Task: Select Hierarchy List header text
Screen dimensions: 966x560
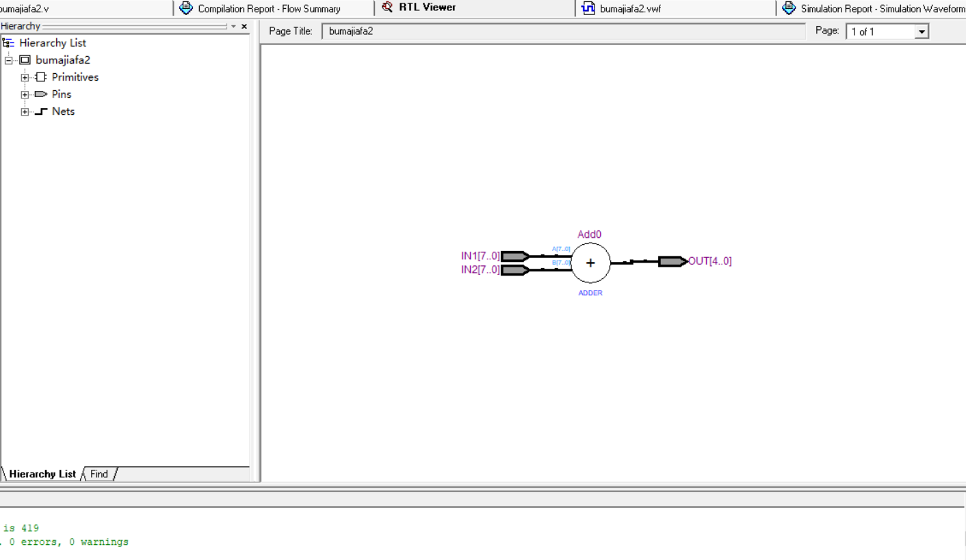Action: point(53,43)
